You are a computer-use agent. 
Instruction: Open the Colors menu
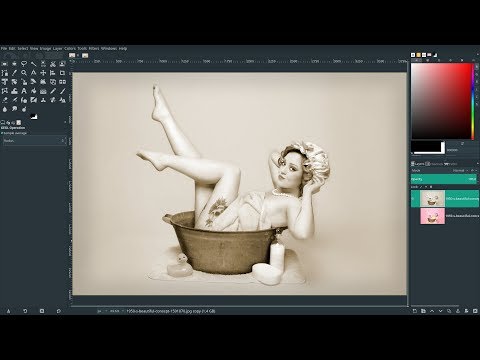coord(70,48)
